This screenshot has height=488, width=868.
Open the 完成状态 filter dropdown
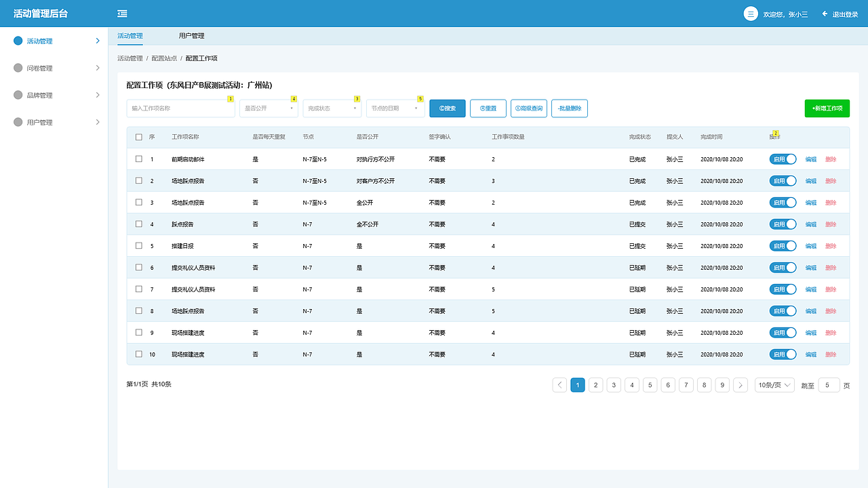tap(332, 108)
